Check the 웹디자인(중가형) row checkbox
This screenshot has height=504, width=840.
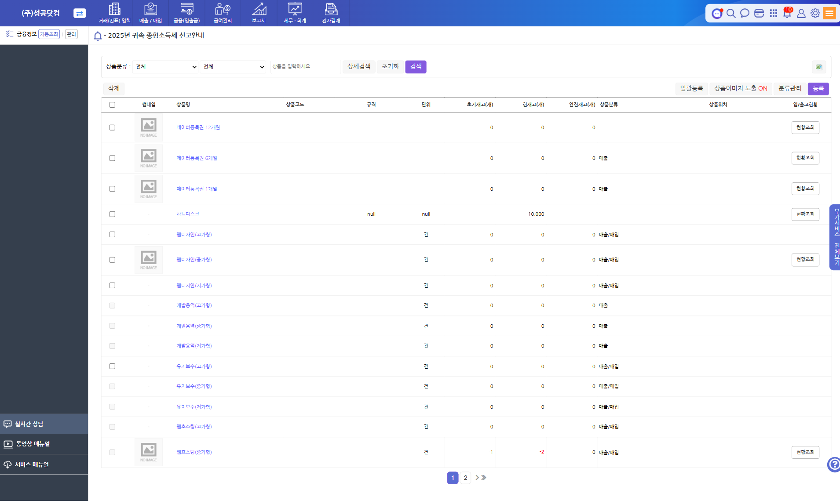point(112,260)
